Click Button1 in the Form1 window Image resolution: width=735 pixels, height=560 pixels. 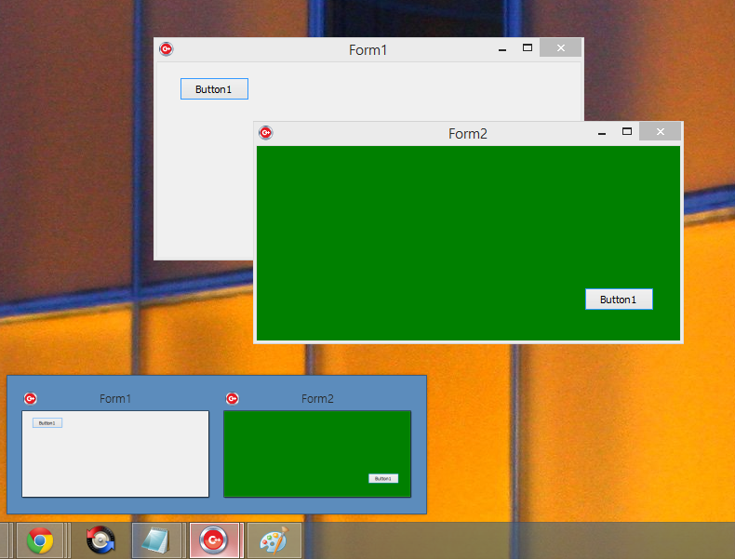[214, 89]
